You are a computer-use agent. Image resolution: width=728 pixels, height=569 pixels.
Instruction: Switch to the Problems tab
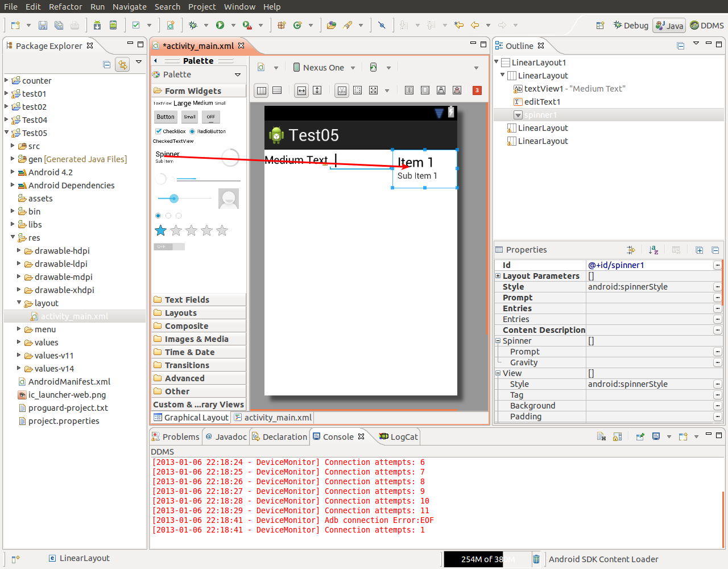[x=176, y=437]
